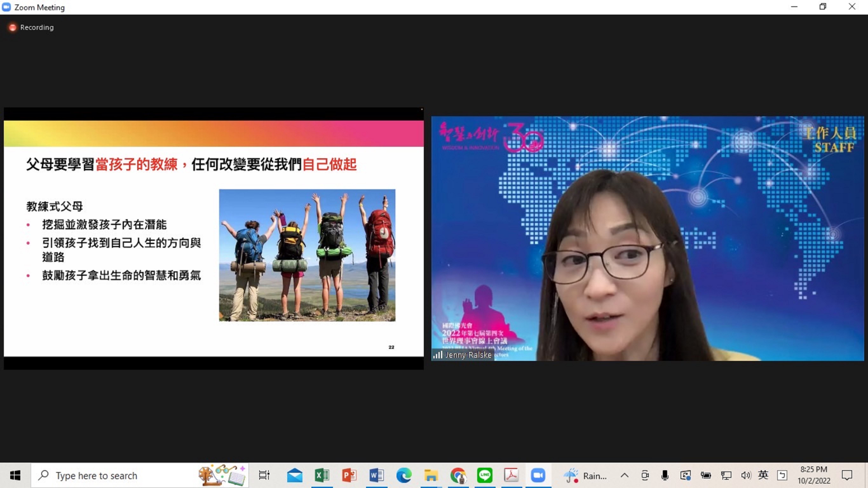
Task: Open the network connection tray icon
Action: pyautogui.click(x=726, y=476)
